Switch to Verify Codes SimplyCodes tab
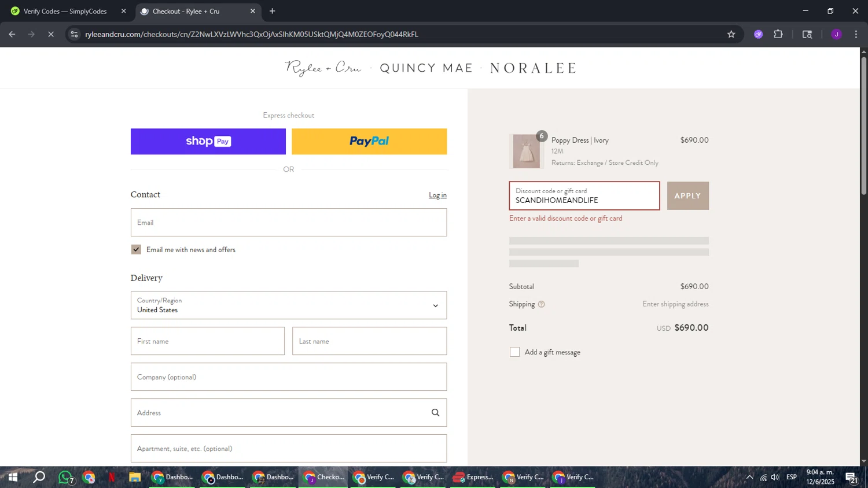 (x=65, y=11)
